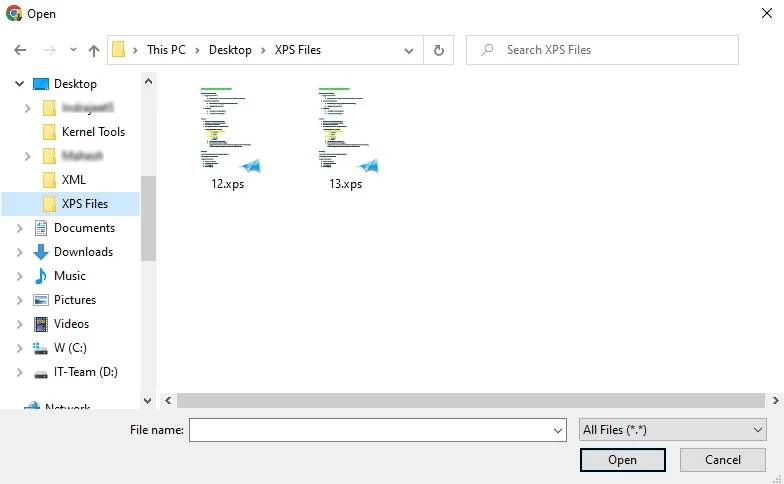Click the Documents icon
The image size is (784, 484).
coord(40,228)
